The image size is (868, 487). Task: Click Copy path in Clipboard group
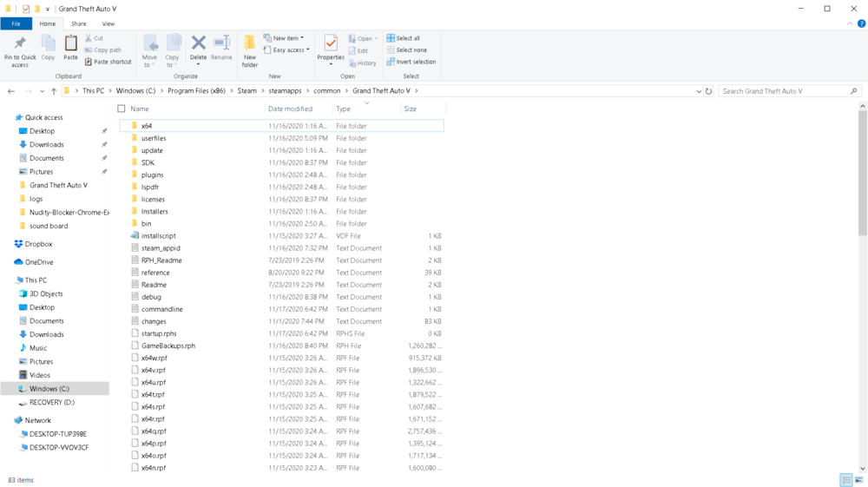[103, 49]
